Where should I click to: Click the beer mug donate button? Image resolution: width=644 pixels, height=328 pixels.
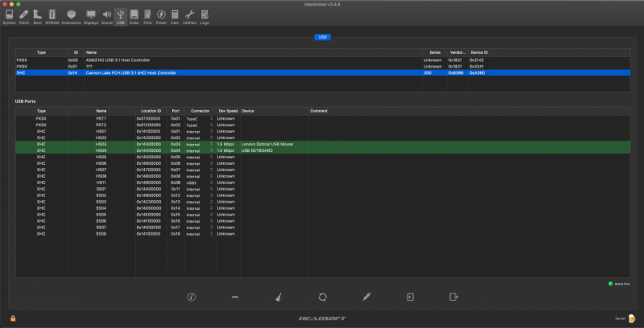pyautogui.click(x=632, y=318)
